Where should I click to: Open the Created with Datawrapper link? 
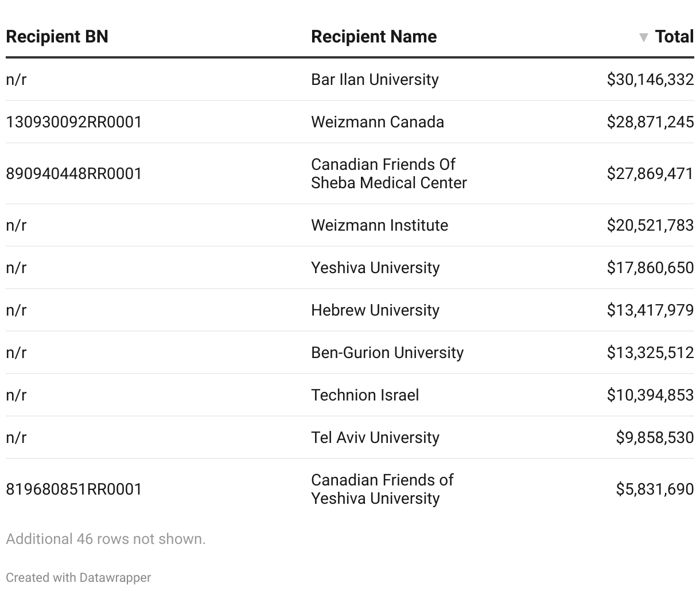tap(79, 577)
